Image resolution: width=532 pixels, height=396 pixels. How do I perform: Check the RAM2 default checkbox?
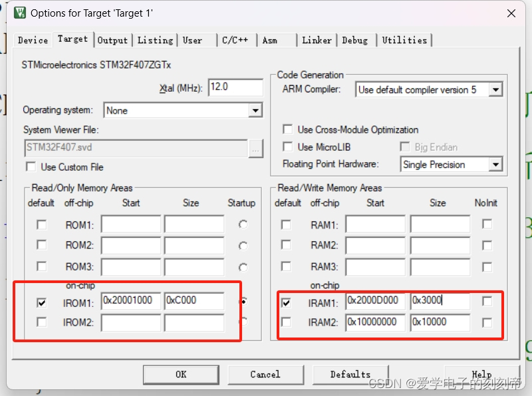pyautogui.click(x=286, y=245)
